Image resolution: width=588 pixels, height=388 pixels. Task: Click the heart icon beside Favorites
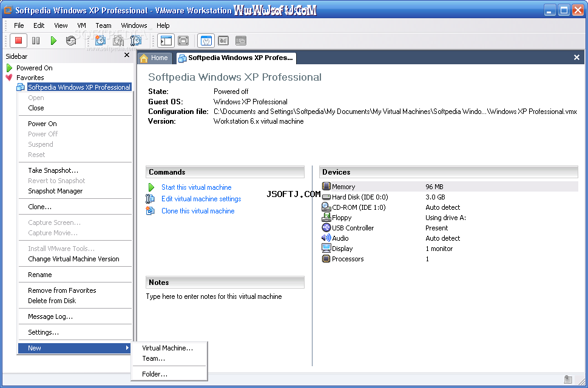click(9, 78)
